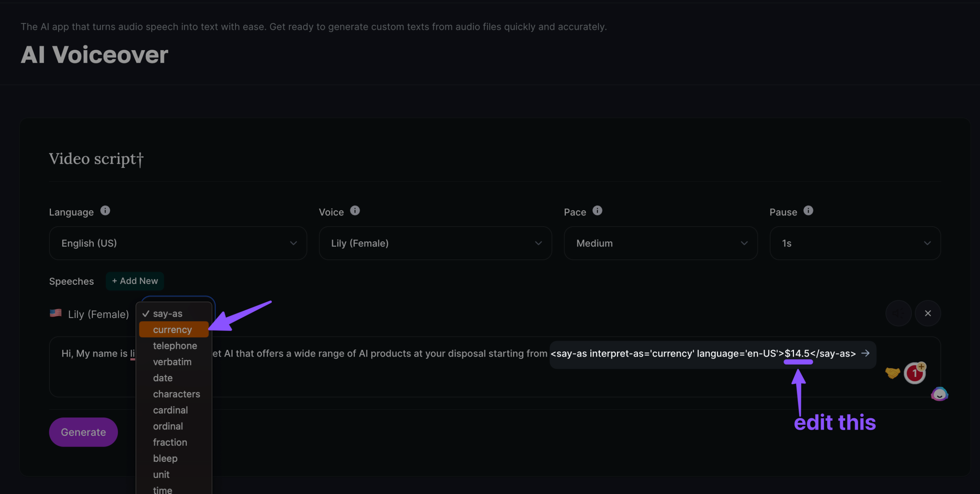The image size is (980, 494).
Task: Open the Lily (Female) voice dropdown
Action: pyautogui.click(x=435, y=243)
